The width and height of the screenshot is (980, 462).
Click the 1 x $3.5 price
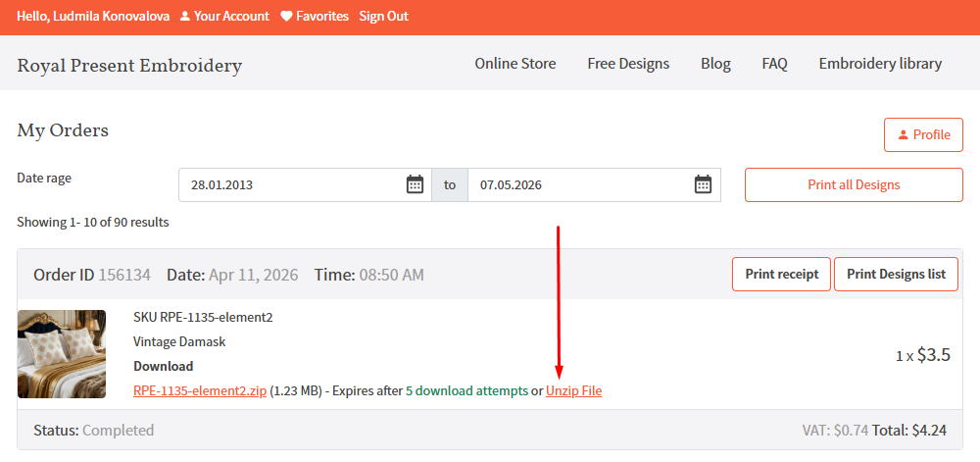point(923,355)
